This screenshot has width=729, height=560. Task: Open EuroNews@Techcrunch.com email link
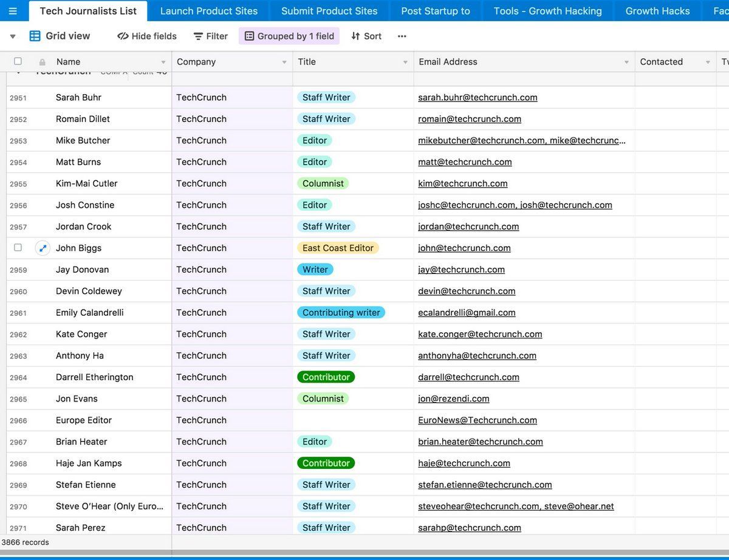[x=477, y=420]
